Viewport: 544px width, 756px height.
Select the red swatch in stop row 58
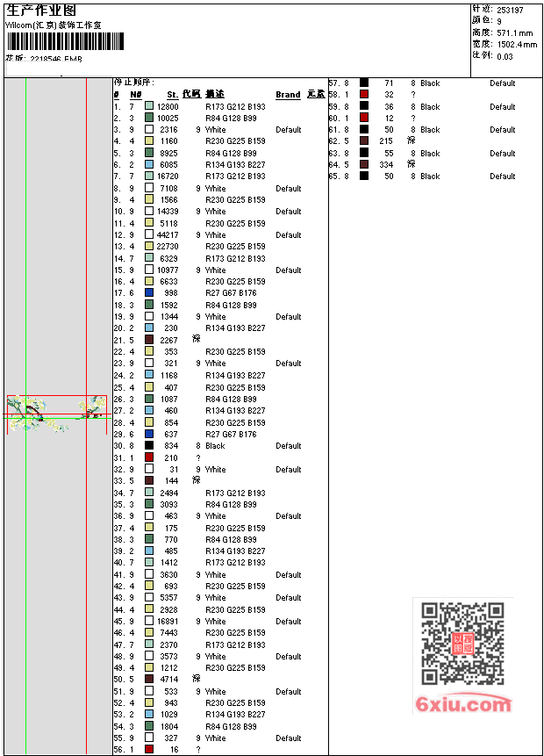364,95
